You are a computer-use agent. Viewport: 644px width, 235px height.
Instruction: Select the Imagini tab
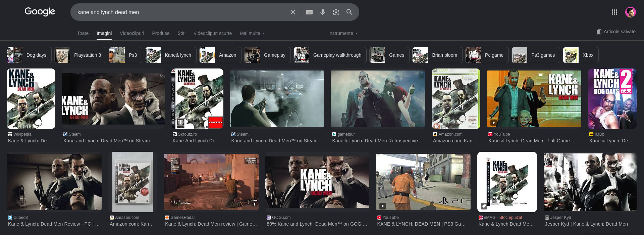104,33
